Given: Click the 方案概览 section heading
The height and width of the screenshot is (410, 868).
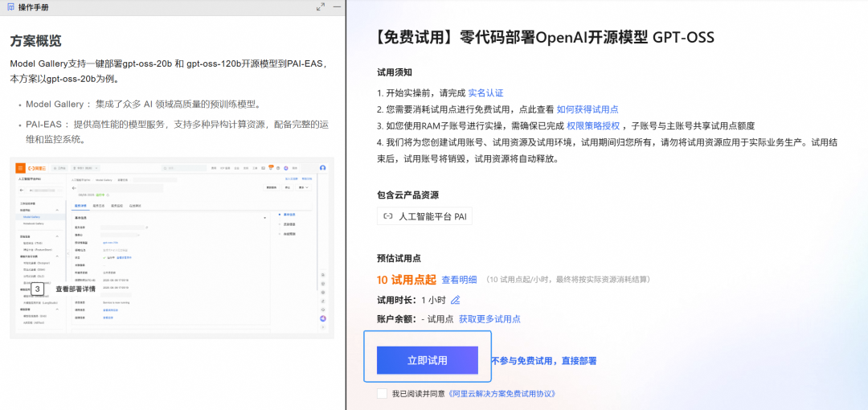Looking at the screenshot, I should pyautogui.click(x=35, y=40).
